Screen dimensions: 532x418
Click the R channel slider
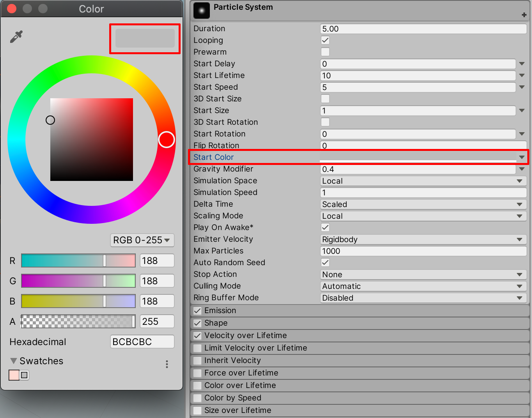pyautogui.click(x=78, y=260)
